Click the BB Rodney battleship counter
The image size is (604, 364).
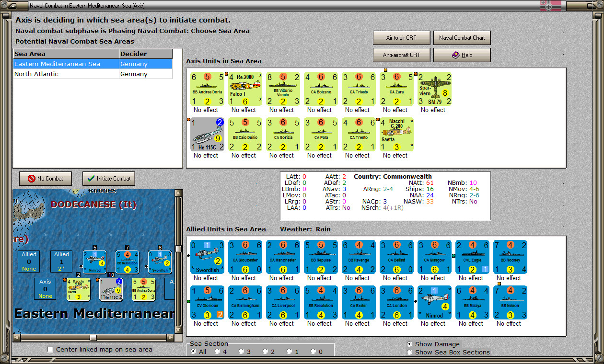point(510,257)
